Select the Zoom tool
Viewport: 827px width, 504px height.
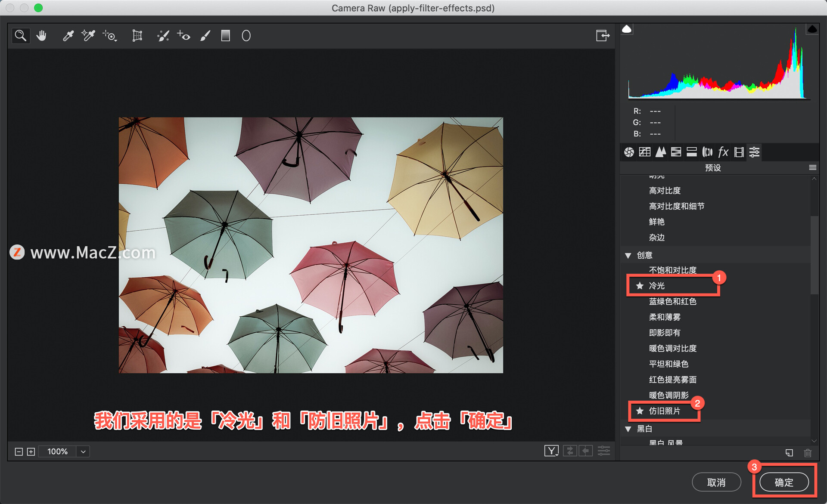click(x=20, y=36)
